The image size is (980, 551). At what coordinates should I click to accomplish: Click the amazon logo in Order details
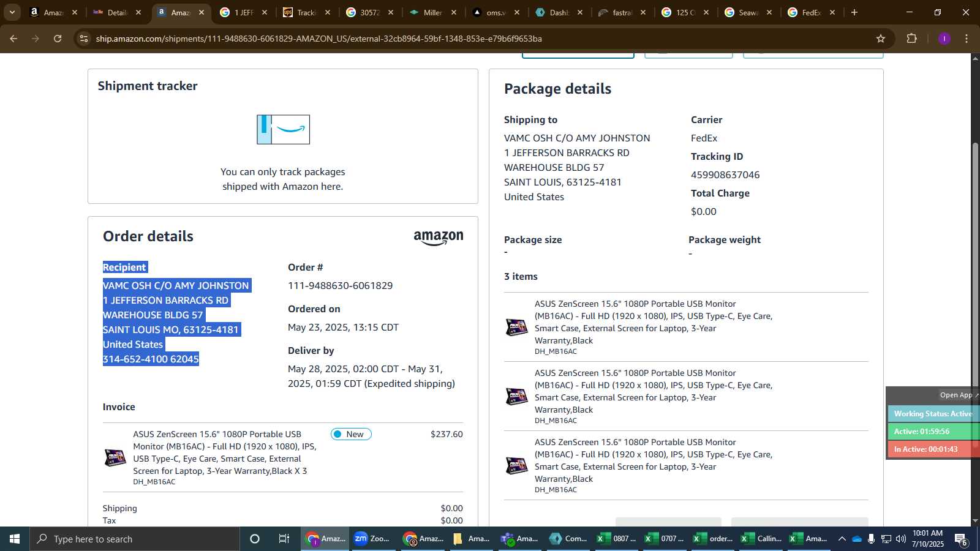coord(439,238)
